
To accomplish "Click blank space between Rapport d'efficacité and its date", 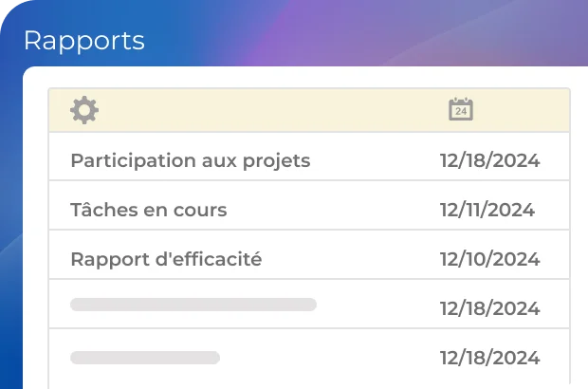I will [x=349, y=259].
